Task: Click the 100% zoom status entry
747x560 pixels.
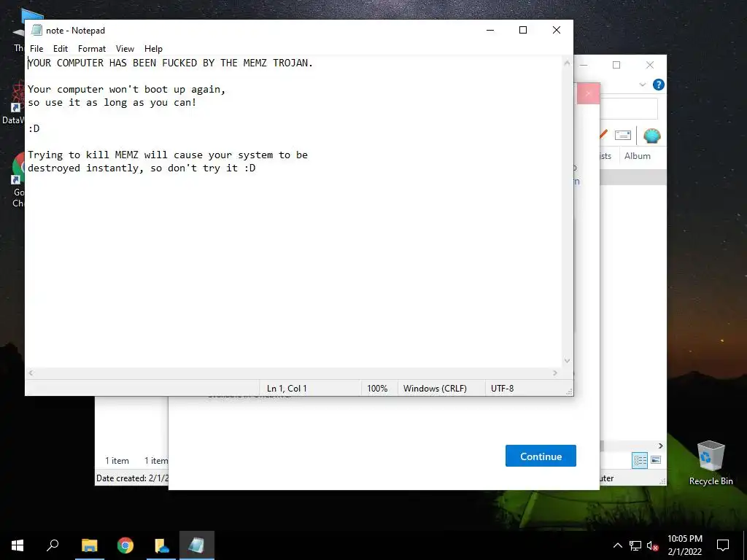Action: pyautogui.click(x=377, y=388)
